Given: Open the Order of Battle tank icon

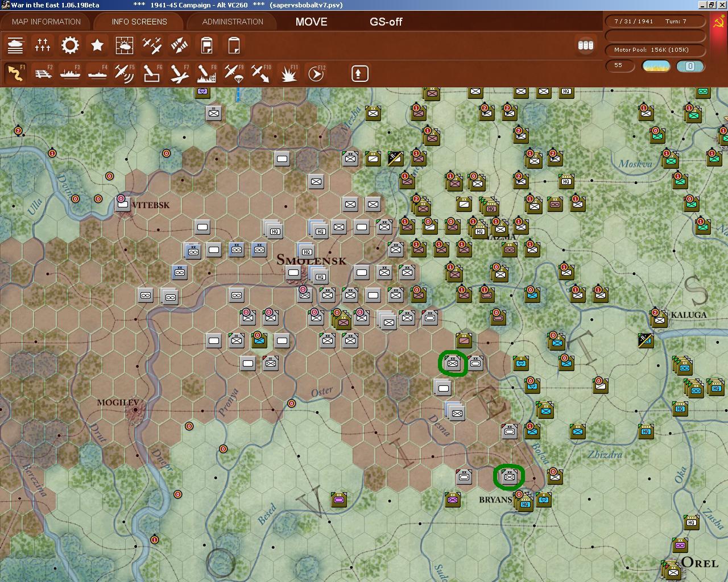Looking at the screenshot, I should point(15,45).
